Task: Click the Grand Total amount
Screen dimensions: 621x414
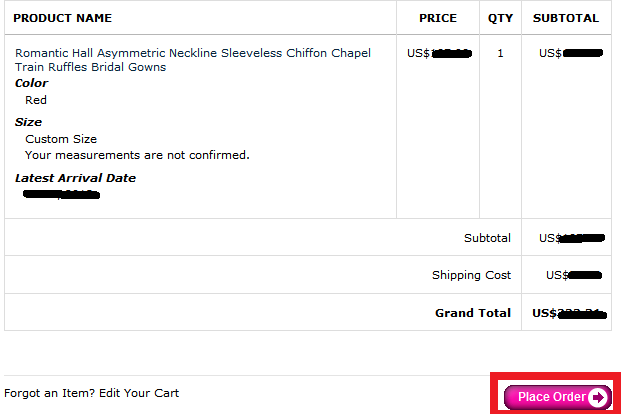Action: [570, 313]
